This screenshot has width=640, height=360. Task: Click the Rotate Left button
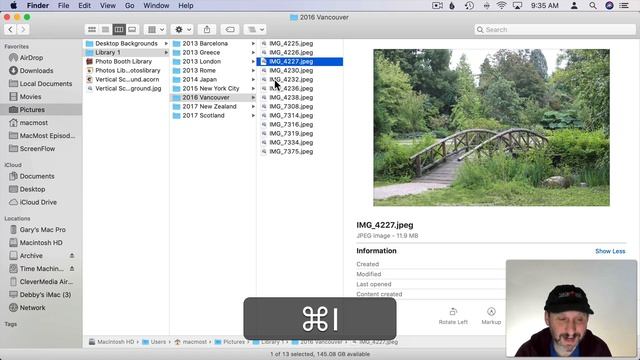[x=453, y=316]
